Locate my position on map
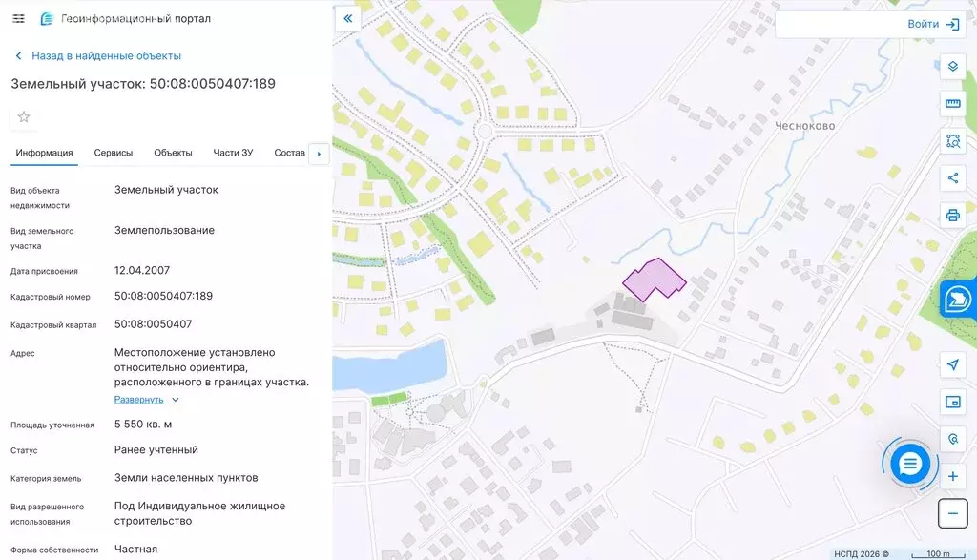This screenshot has width=977, height=560. point(953,364)
